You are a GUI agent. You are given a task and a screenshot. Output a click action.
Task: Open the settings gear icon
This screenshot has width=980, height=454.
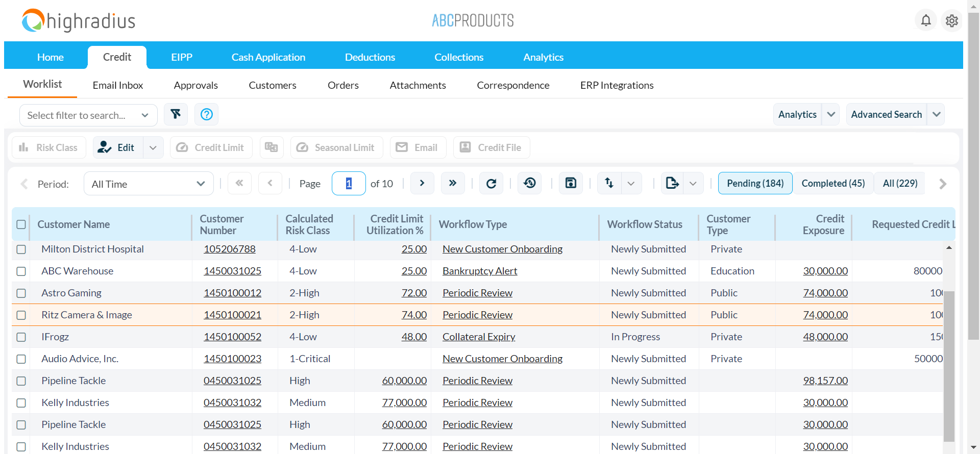coord(951,21)
